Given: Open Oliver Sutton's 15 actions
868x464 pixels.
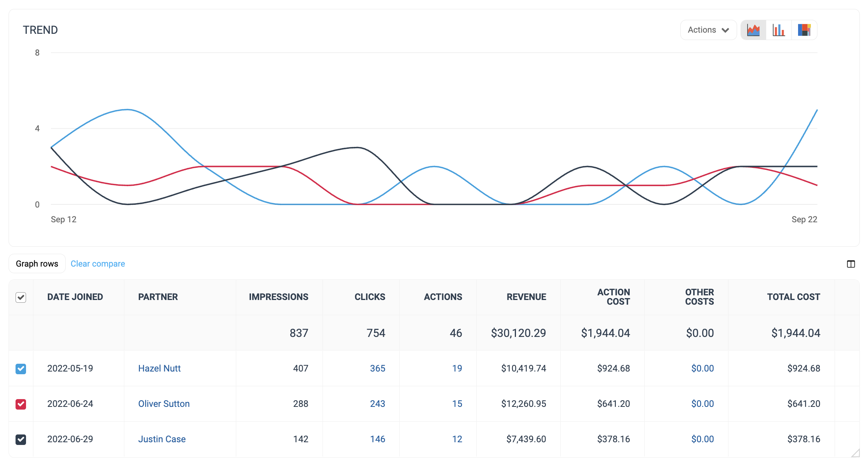Looking at the screenshot, I should click(457, 404).
